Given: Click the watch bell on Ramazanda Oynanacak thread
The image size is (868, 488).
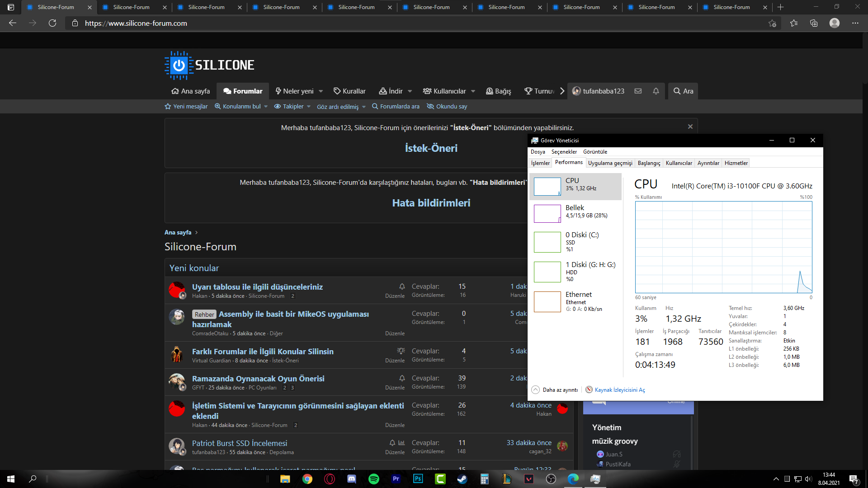Looking at the screenshot, I should (x=402, y=378).
